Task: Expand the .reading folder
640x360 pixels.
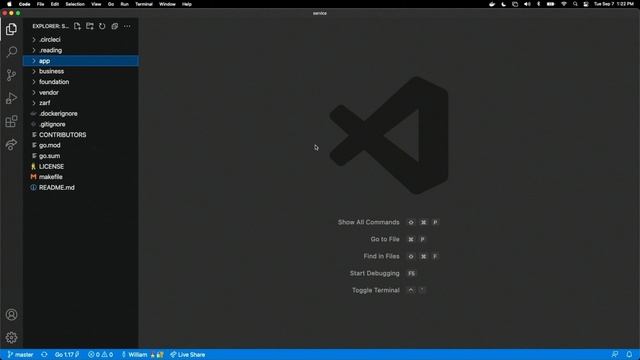Action: point(81,50)
